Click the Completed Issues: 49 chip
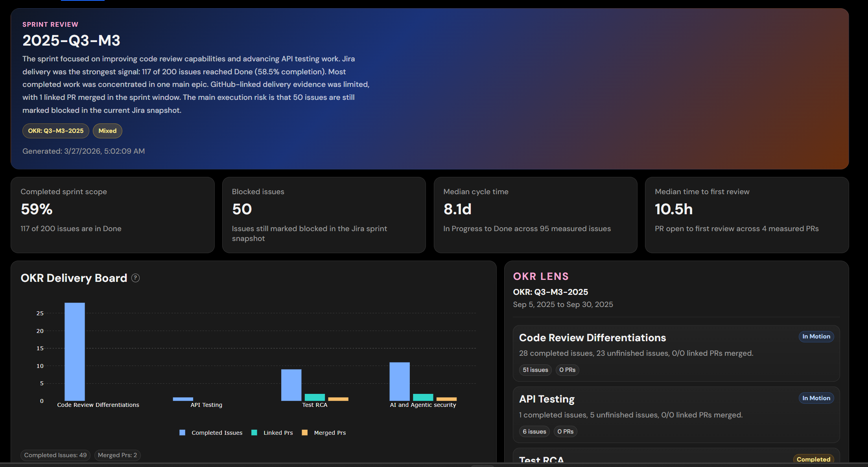This screenshot has width=868, height=467. pyautogui.click(x=55, y=455)
